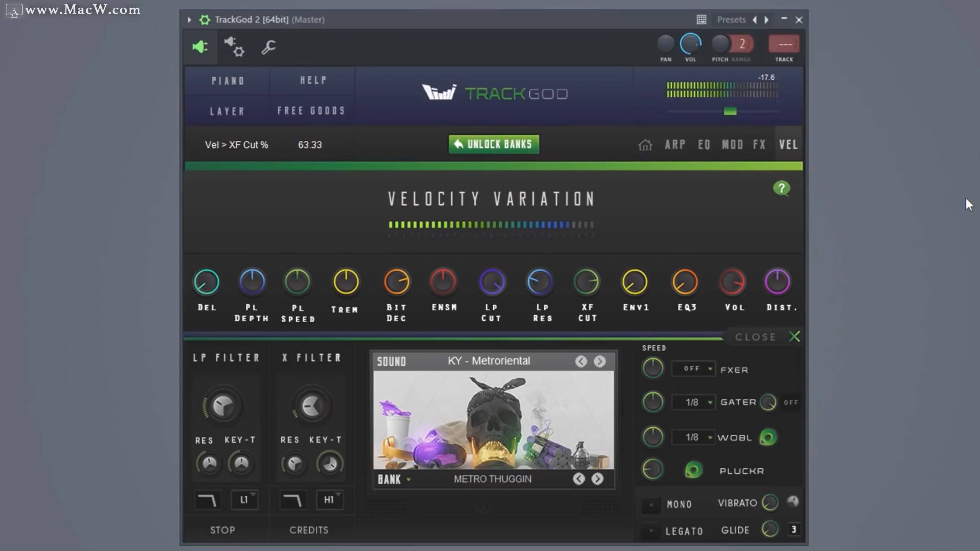
Task: Expand the BANK dropdown arrow
Action: [x=408, y=479]
